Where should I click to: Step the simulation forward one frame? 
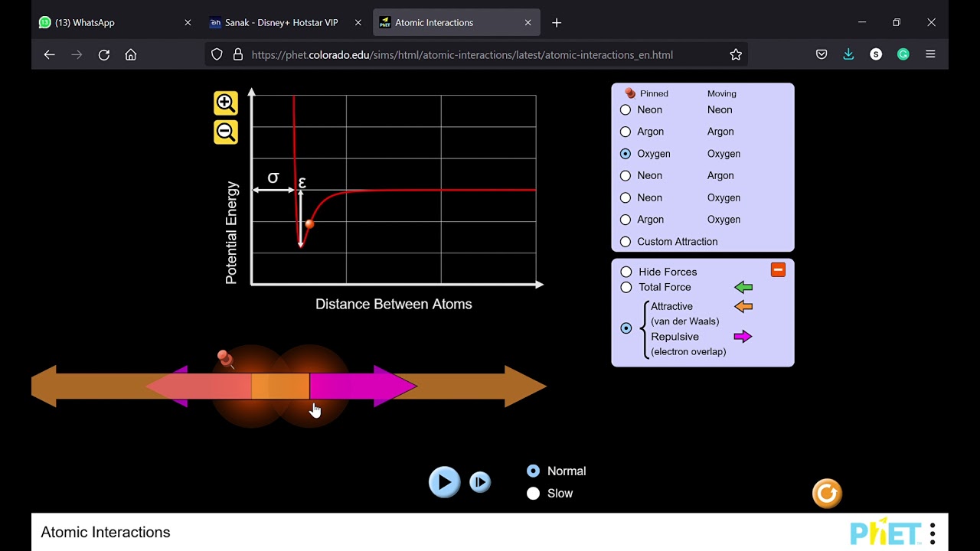coord(480,482)
